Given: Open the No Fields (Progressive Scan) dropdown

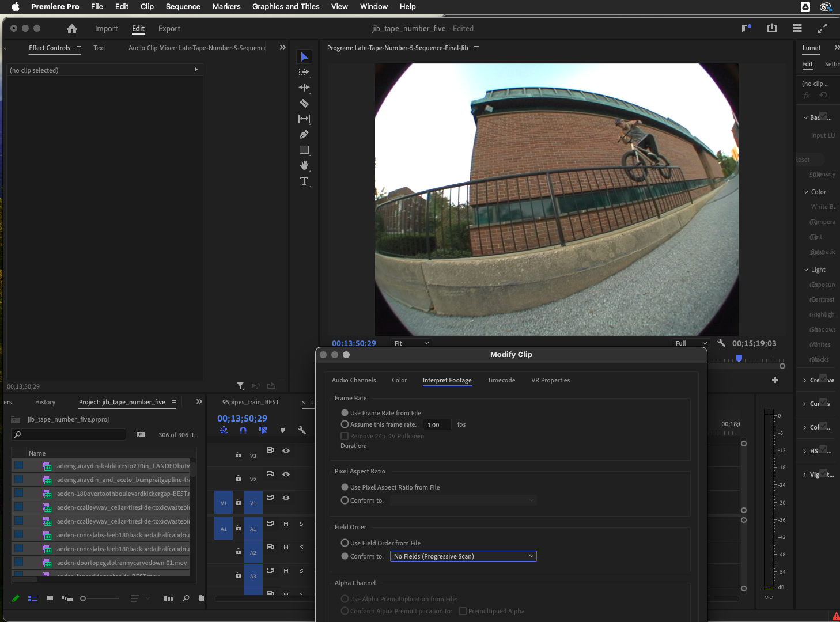Looking at the screenshot, I should click(x=463, y=556).
